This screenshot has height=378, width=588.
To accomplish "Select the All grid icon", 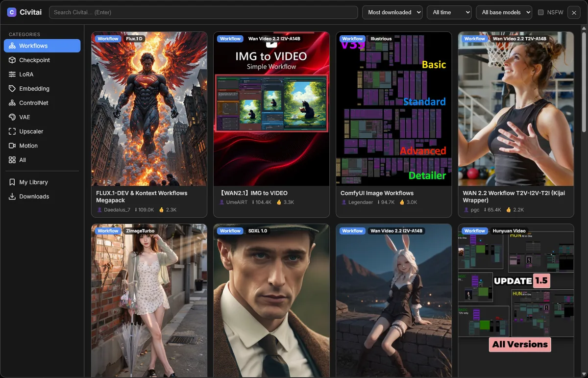I will 12,160.
